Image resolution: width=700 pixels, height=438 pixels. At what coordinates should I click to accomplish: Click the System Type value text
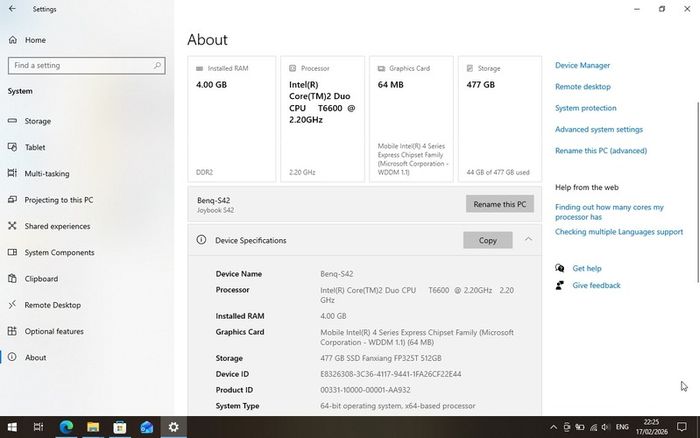(x=397, y=406)
